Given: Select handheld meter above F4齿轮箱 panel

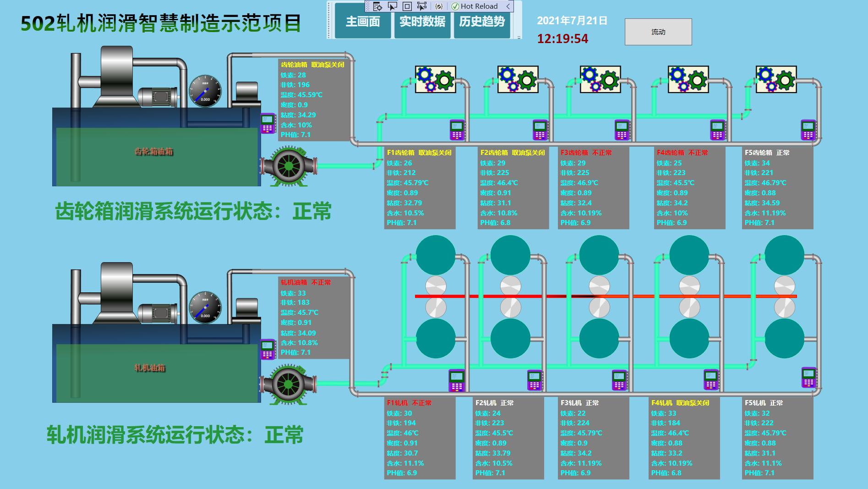Looking at the screenshot, I should point(717,130).
